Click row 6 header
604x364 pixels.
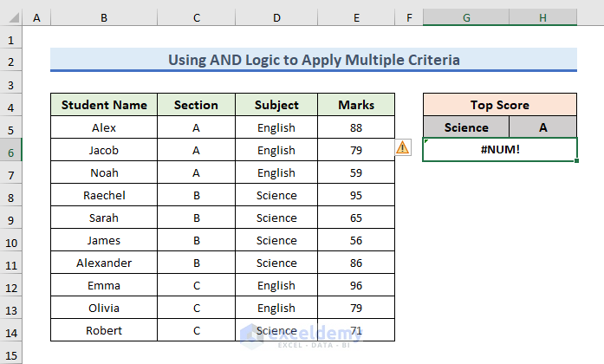(12, 150)
